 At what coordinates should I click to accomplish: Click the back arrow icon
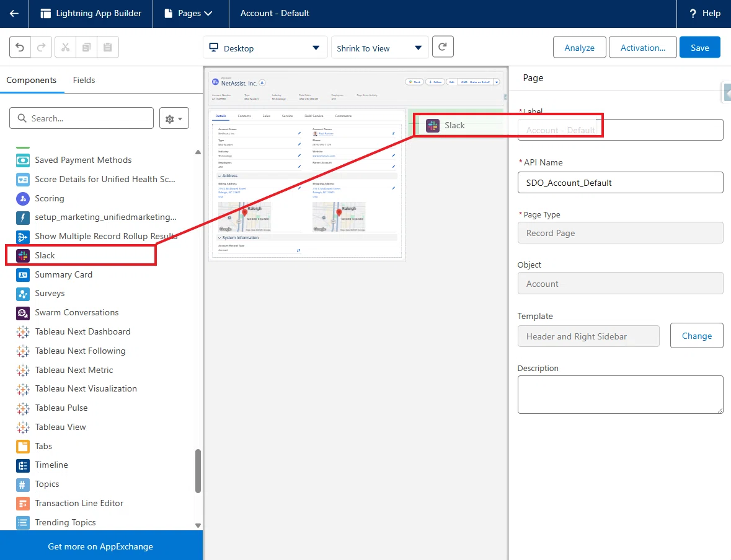[x=14, y=14]
